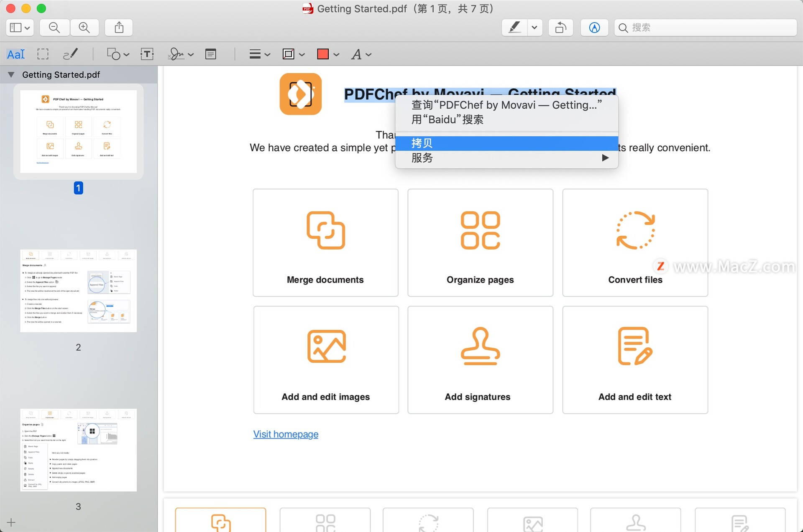Image resolution: width=803 pixels, height=532 pixels.
Task: Toggle the Markup toolbar button
Action: tap(594, 28)
